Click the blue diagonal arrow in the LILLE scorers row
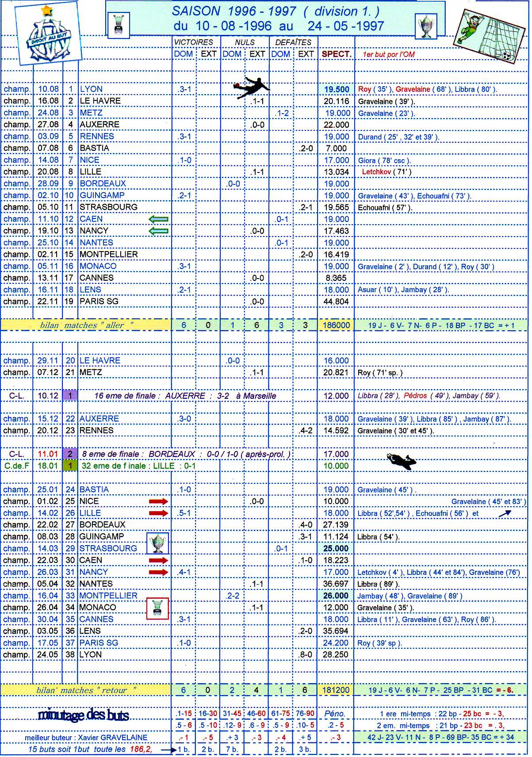Viewport: 532px width, 757px height. click(505, 513)
